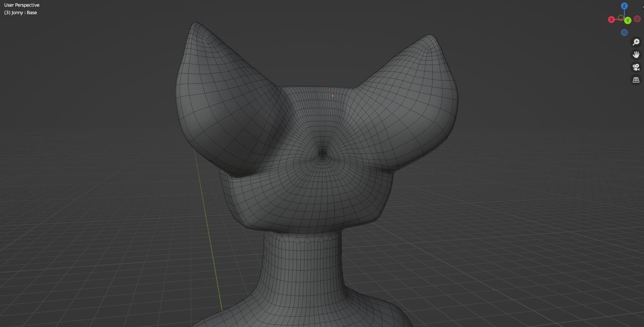Toggle perspective/orthographic grid button

pyautogui.click(x=636, y=80)
